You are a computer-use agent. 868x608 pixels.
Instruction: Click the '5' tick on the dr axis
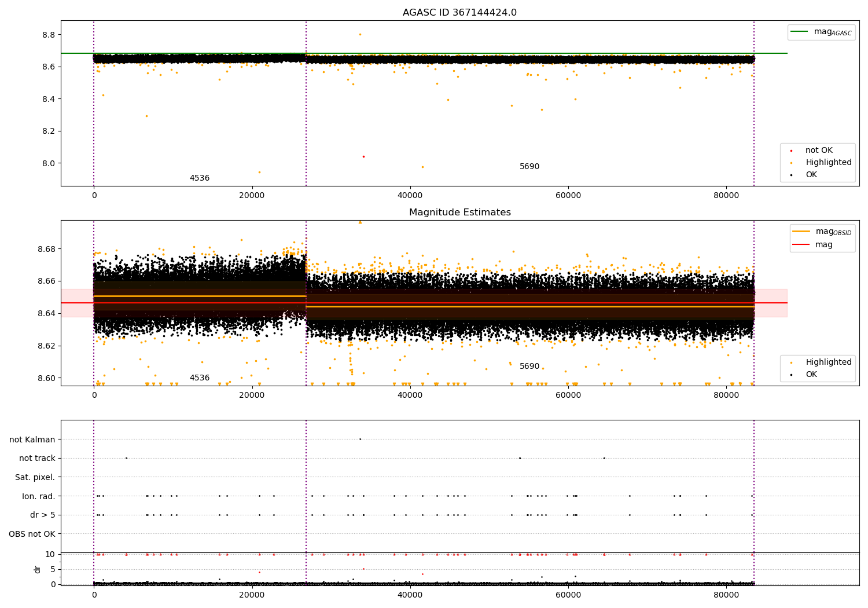pos(53,569)
